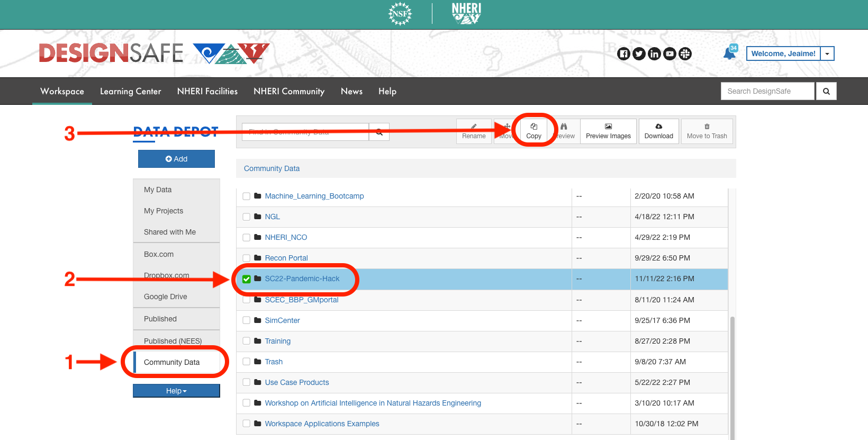Viewport: 868px width, 440px height.
Task: Open the Twitter social icon
Action: coord(639,53)
